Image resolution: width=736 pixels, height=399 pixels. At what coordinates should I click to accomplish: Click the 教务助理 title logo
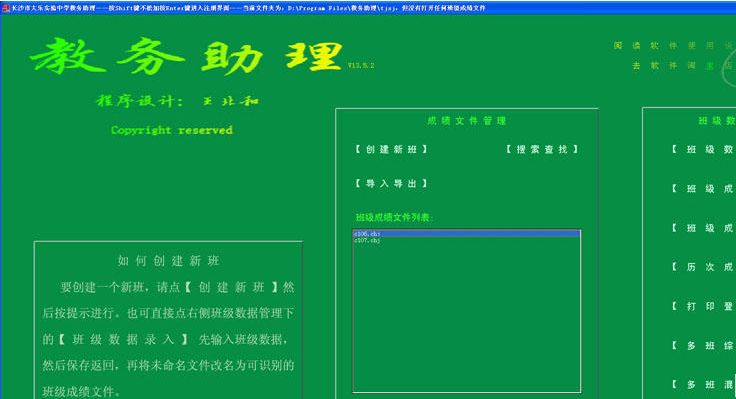pos(186,56)
